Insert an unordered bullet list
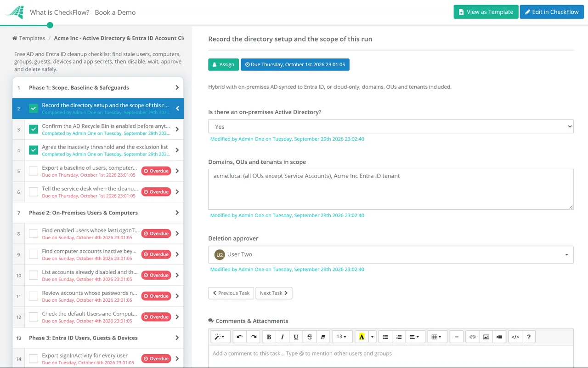The width and height of the screenshot is (588, 368). coord(385,337)
